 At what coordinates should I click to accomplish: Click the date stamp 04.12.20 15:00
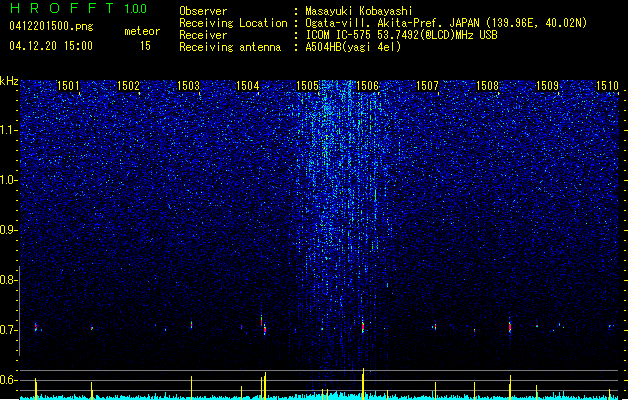51,46
